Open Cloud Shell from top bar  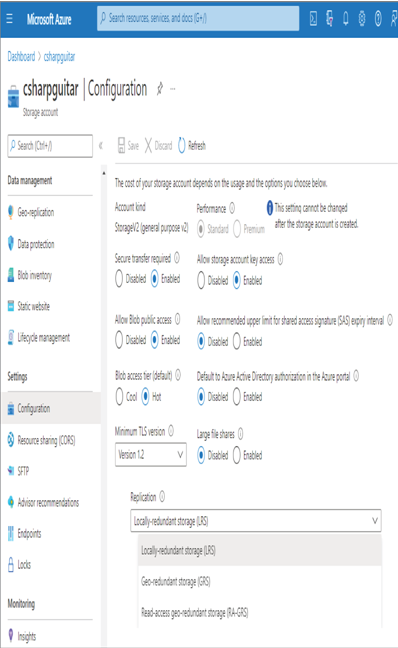pyautogui.click(x=313, y=19)
